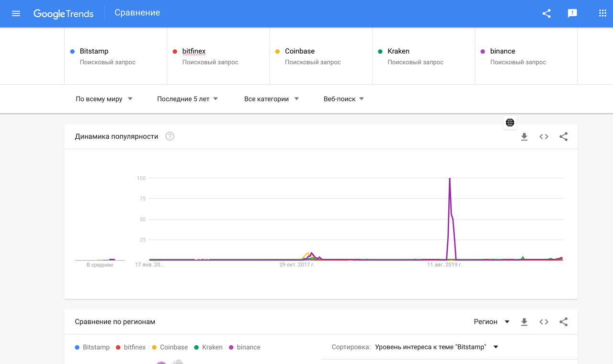Click the 11 авг. 2019 г. axis label
Screen dimensions: 613x364
tap(445, 265)
